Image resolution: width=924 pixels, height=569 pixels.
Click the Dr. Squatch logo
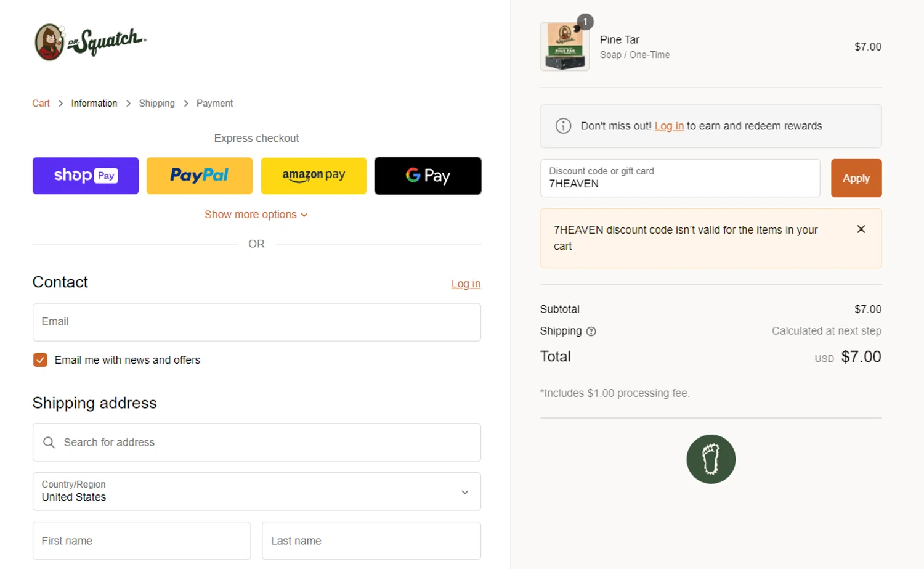coord(90,42)
